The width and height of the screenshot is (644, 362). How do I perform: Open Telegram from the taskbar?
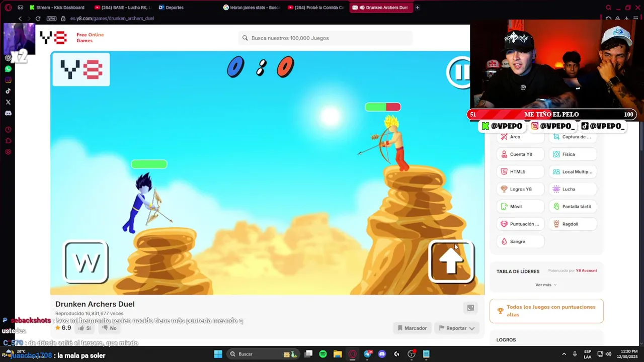367,354
